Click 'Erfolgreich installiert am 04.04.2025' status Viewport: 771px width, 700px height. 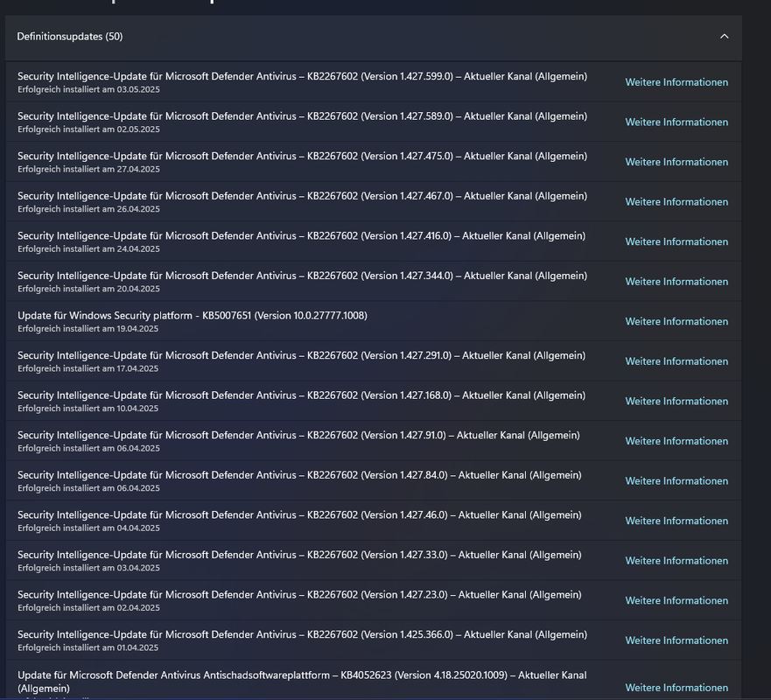(x=88, y=528)
